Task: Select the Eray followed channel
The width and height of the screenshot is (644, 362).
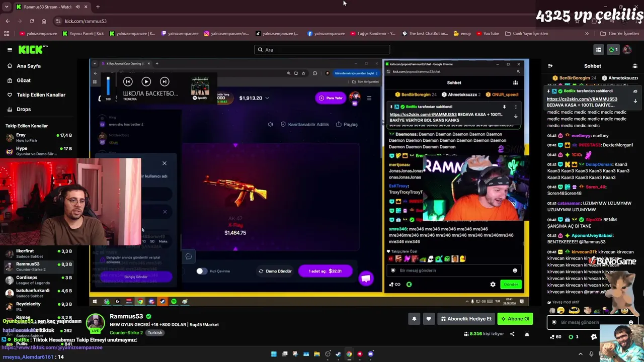Action: pos(39,138)
